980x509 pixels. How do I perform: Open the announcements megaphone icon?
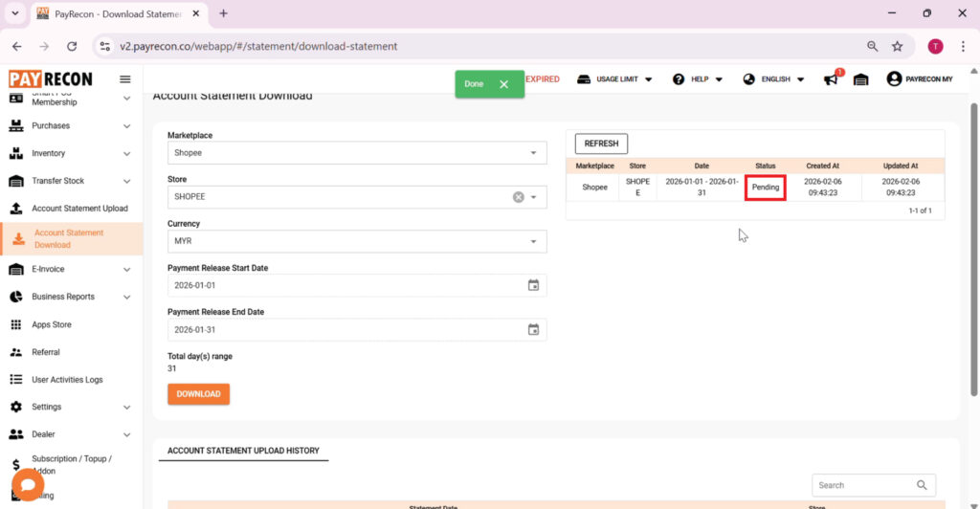[832, 79]
